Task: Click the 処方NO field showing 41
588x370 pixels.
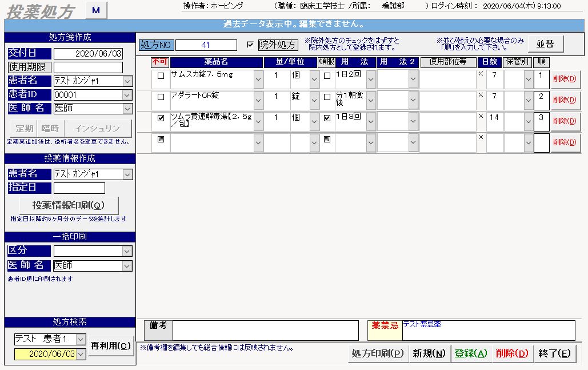Action: point(206,45)
